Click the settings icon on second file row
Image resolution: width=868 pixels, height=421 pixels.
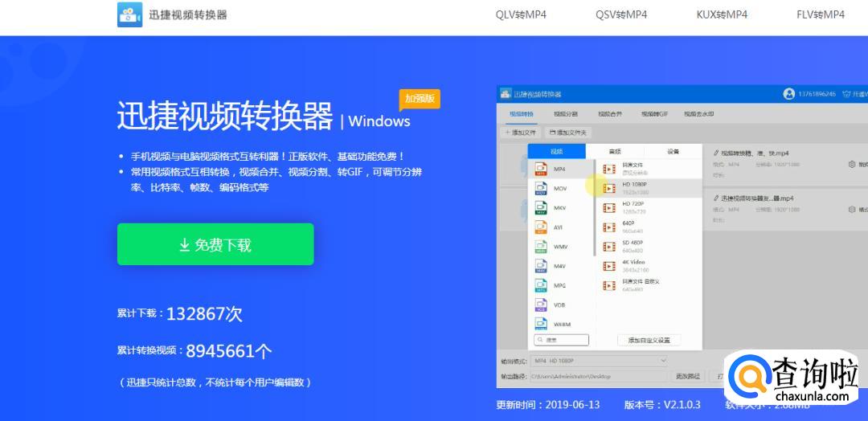852,210
